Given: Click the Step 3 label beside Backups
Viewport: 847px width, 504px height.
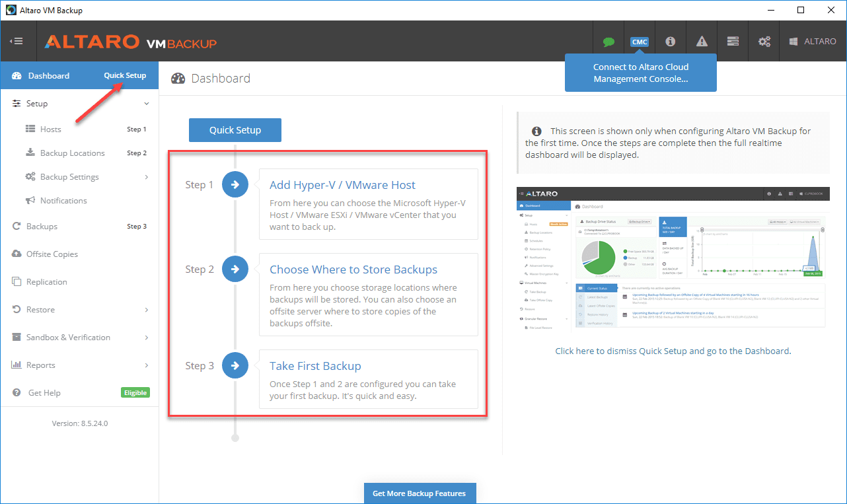Looking at the screenshot, I should pyautogui.click(x=137, y=227).
